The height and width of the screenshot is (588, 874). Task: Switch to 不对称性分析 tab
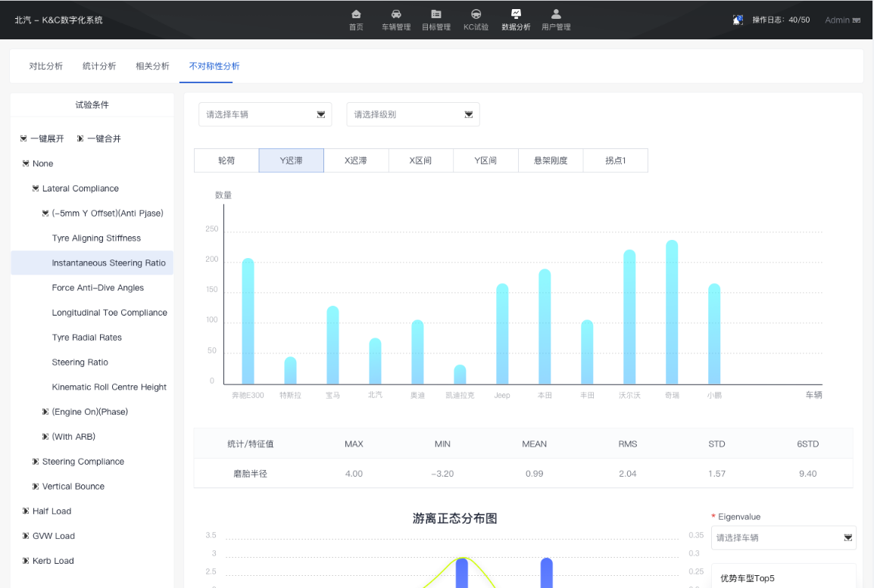point(214,67)
